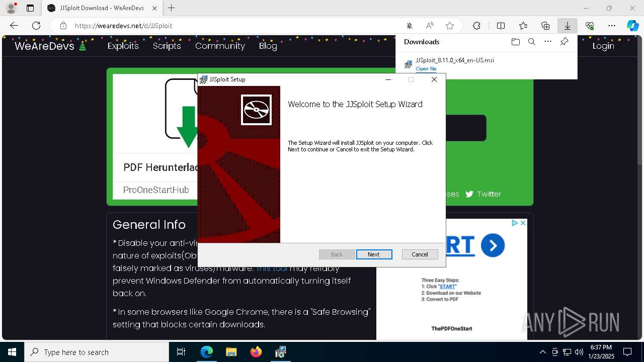Open Favorites list icon

523,26
